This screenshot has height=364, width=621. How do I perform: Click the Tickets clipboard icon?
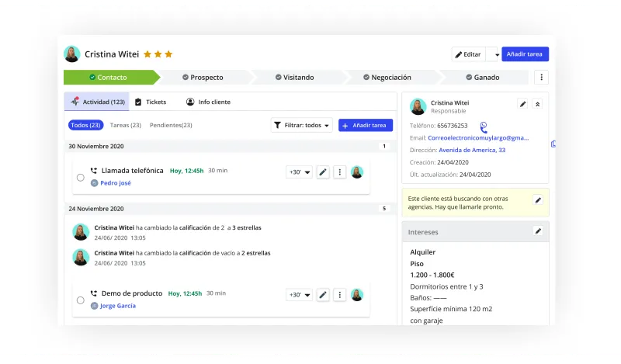pos(138,102)
